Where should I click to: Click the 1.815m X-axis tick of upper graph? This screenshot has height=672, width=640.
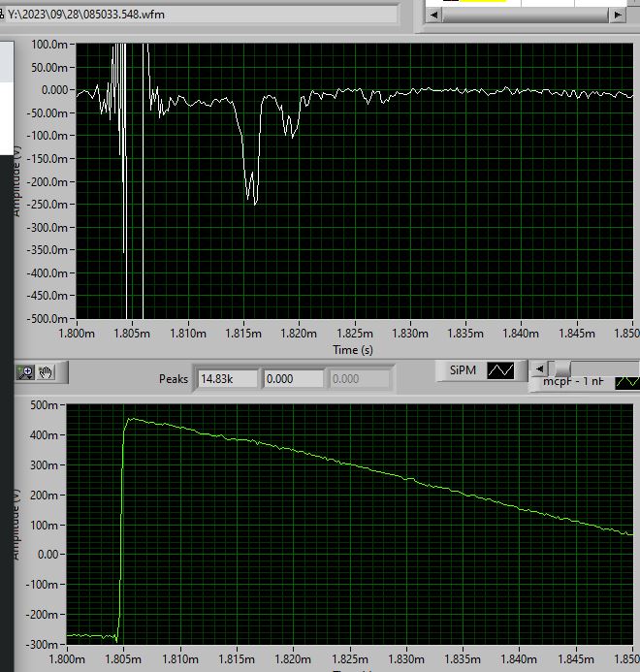coord(243,333)
